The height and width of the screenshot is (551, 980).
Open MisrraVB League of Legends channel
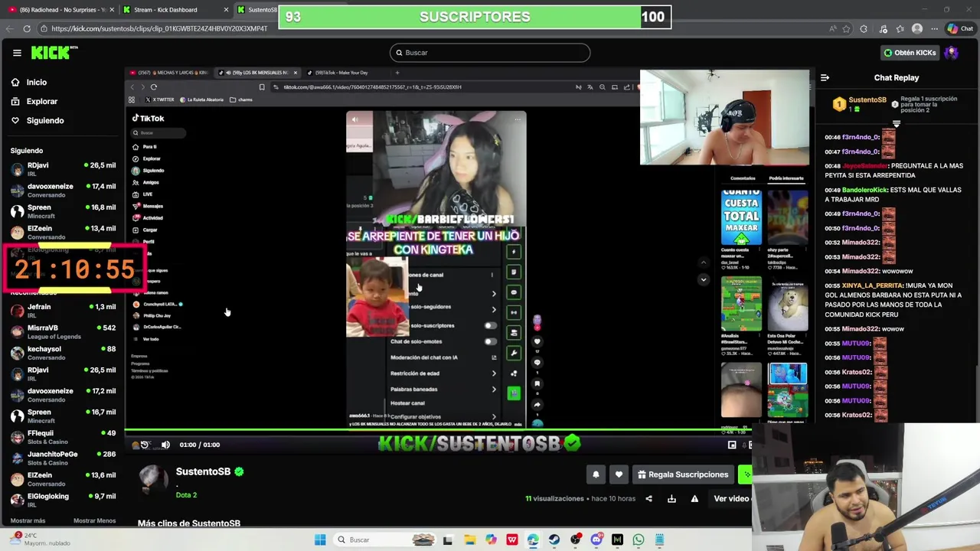(63, 332)
